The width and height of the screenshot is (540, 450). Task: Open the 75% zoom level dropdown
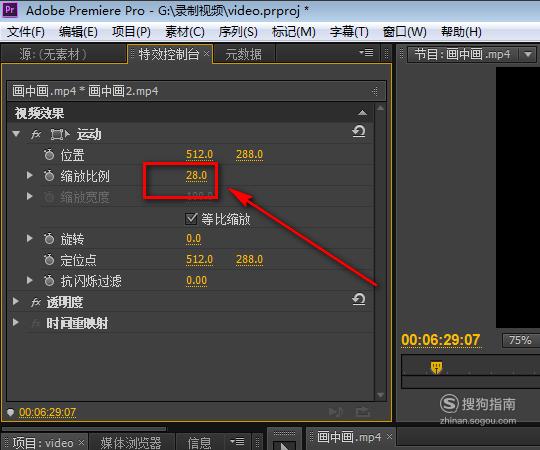[521, 340]
